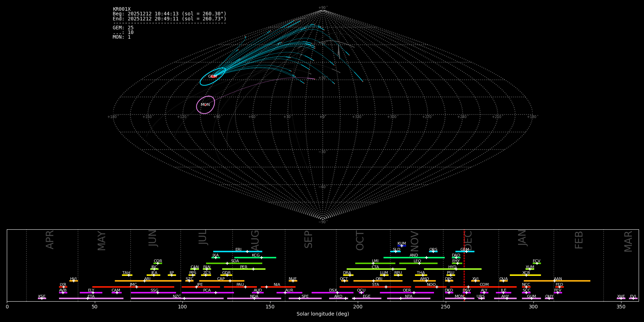Click the peak cross on the NZC bar
This screenshot has height=322, width=644.
[184, 298]
